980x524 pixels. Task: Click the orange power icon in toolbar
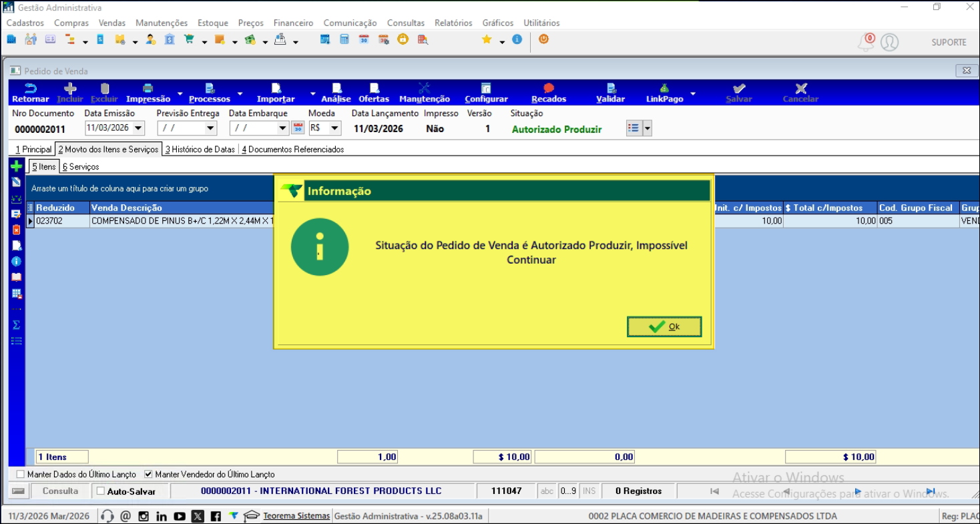[543, 39]
